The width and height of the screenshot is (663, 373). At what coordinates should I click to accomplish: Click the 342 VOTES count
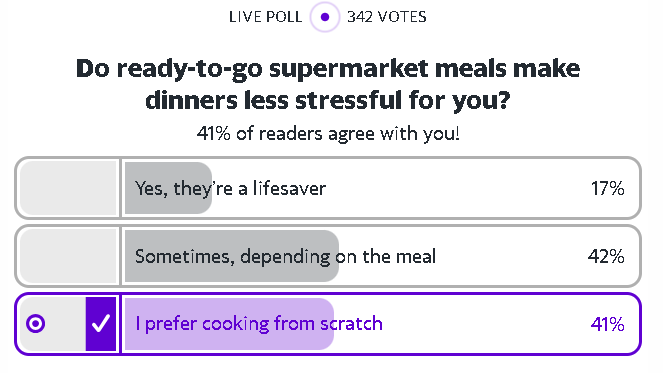pos(387,17)
